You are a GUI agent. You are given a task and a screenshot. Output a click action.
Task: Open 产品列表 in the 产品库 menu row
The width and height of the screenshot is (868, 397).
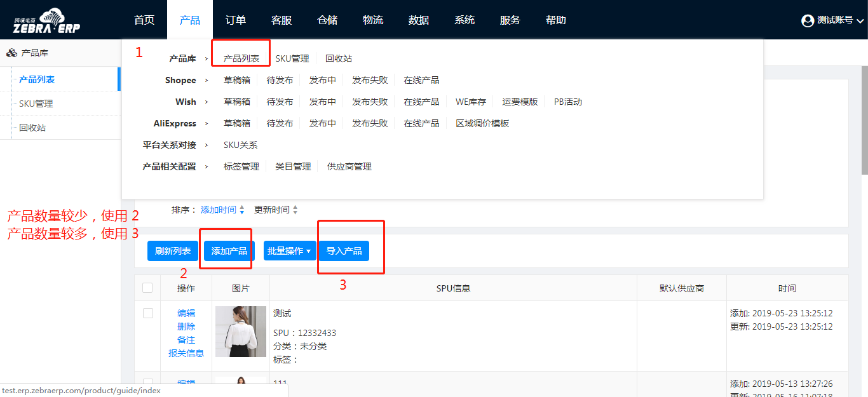(241, 58)
